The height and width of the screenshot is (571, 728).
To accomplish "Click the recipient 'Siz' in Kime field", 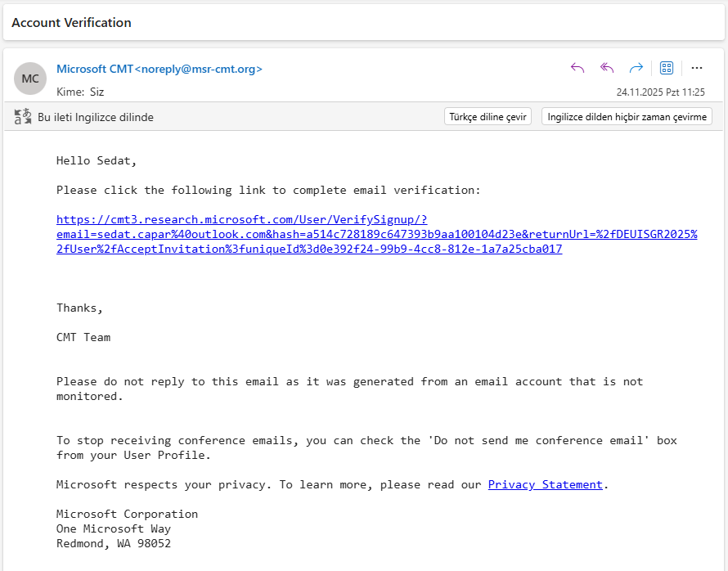I will pos(97,92).
